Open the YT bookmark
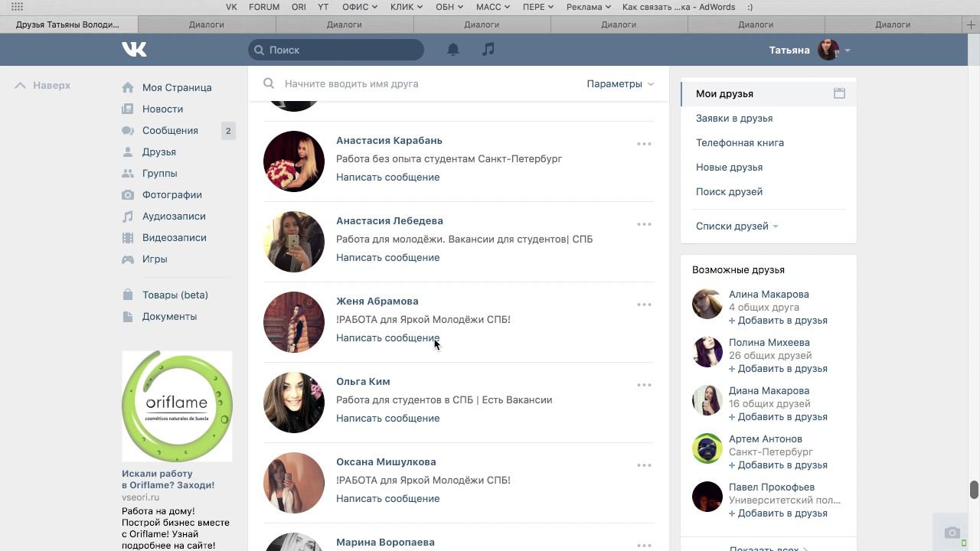Screen dimensions: 980x551 (323, 7)
